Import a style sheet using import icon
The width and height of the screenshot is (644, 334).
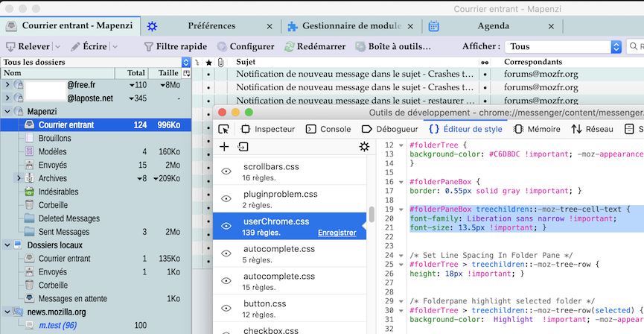(243, 147)
